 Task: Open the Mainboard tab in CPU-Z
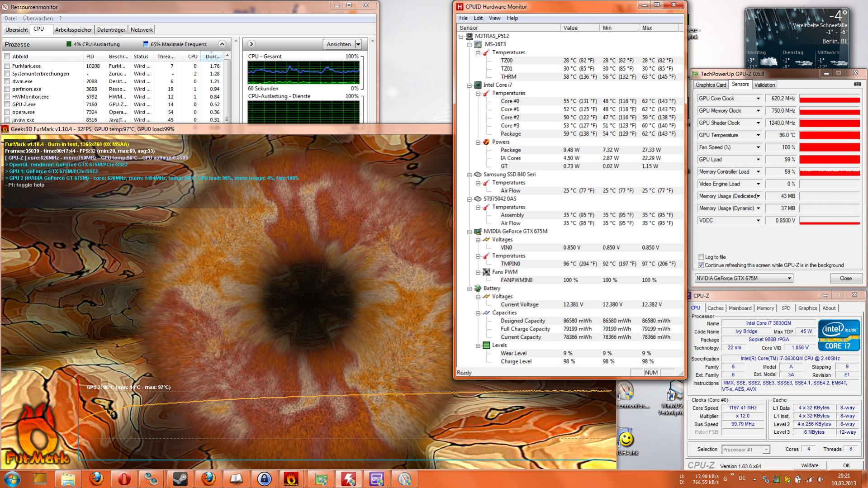click(740, 308)
